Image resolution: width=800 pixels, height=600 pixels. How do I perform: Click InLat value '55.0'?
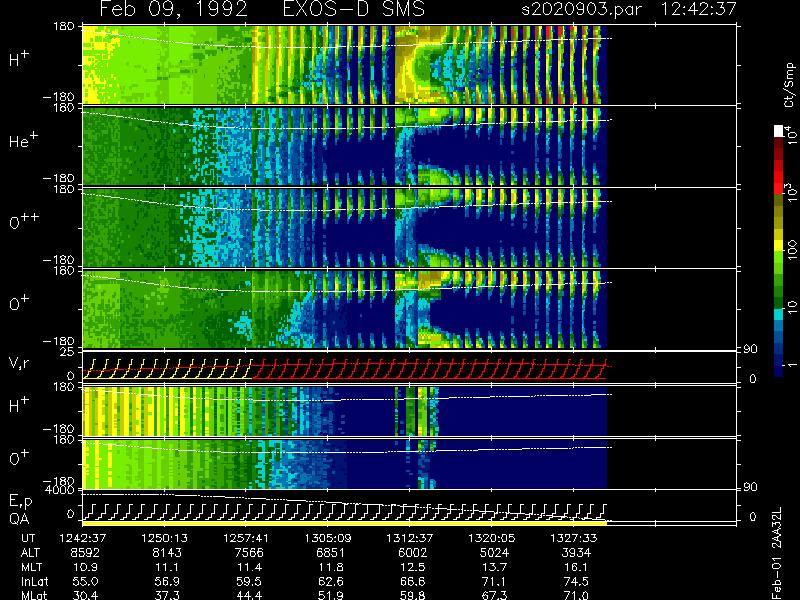click(85, 582)
